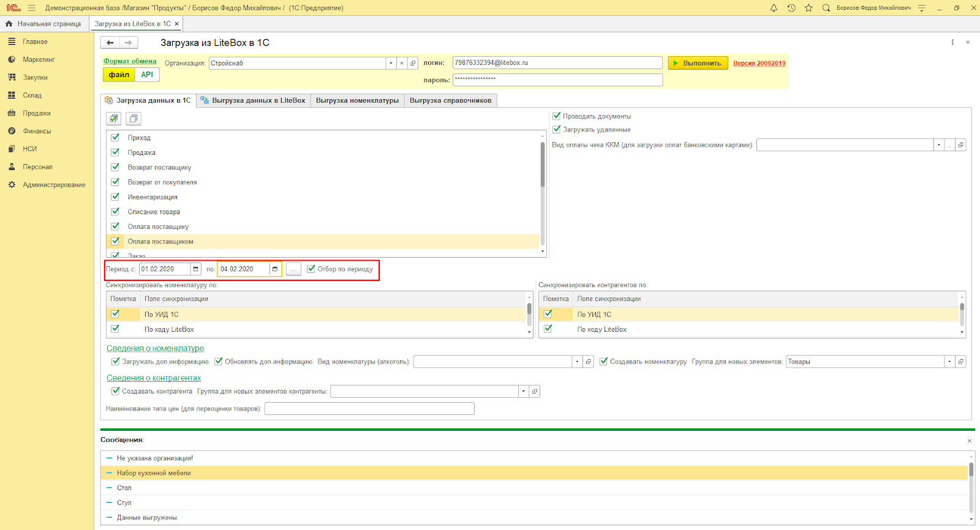The image size is (980, 530).
Task: Open the Закупки section
Action: (x=35, y=78)
